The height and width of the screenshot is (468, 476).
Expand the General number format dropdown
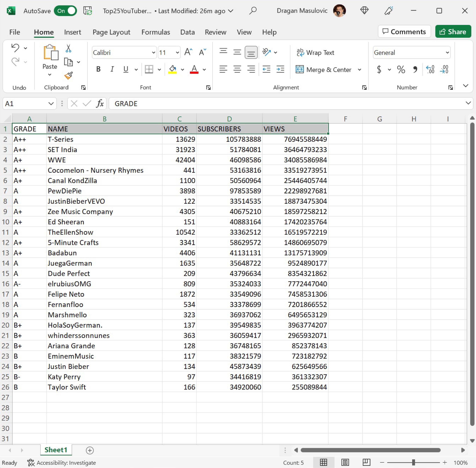coord(447,53)
